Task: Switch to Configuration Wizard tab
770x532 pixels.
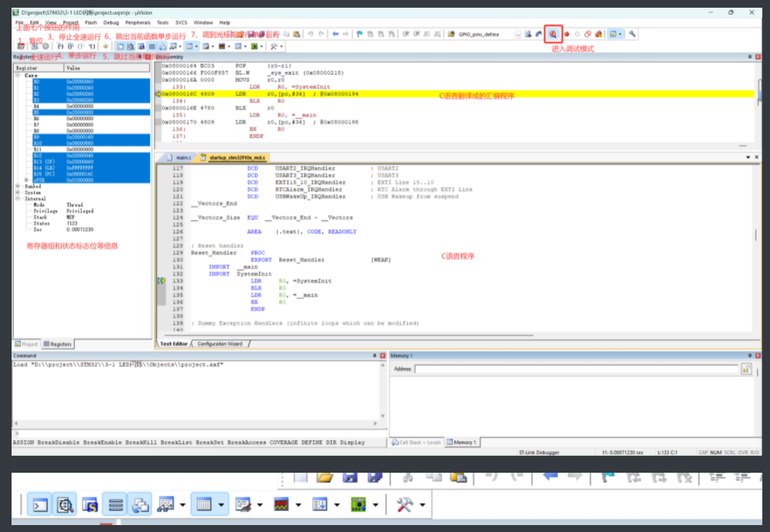Action: pyautogui.click(x=219, y=344)
